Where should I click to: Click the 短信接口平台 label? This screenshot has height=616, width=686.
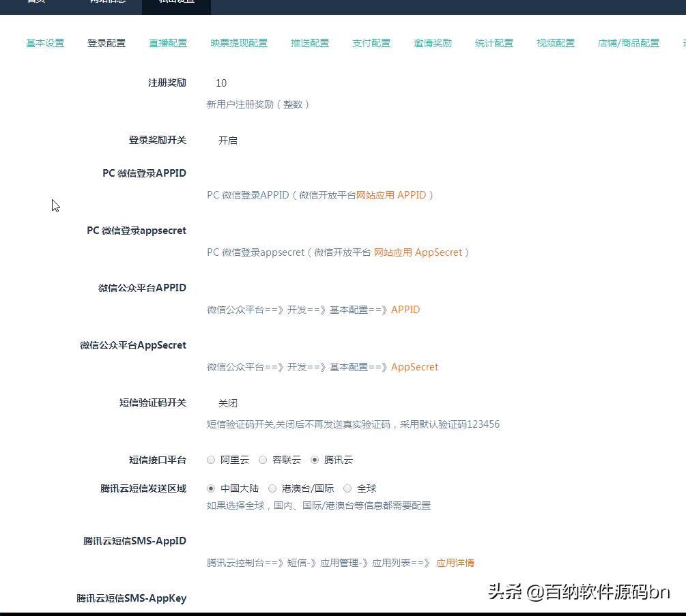point(158,460)
